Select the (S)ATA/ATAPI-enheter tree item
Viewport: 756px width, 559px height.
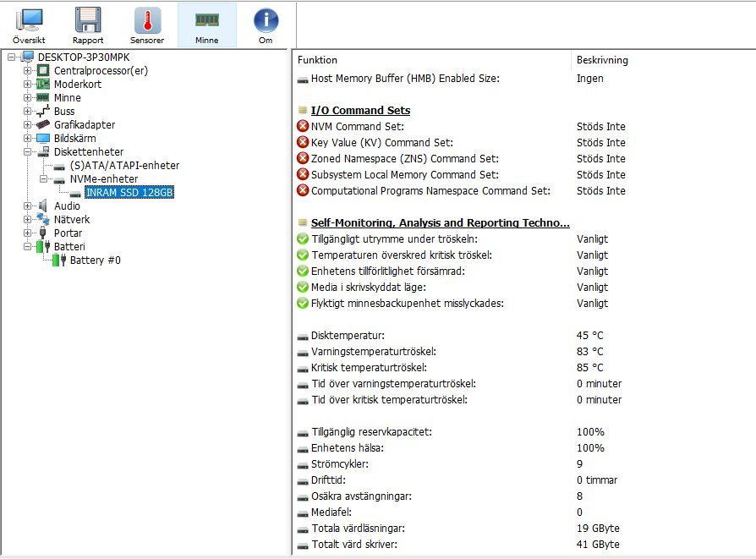[x=124, y=166]
